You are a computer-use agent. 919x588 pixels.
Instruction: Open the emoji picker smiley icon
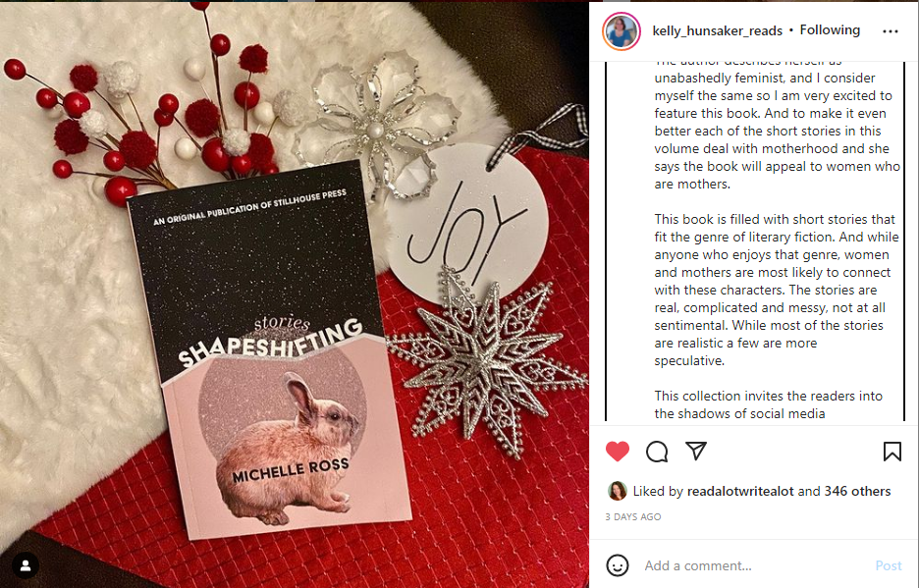618,565
